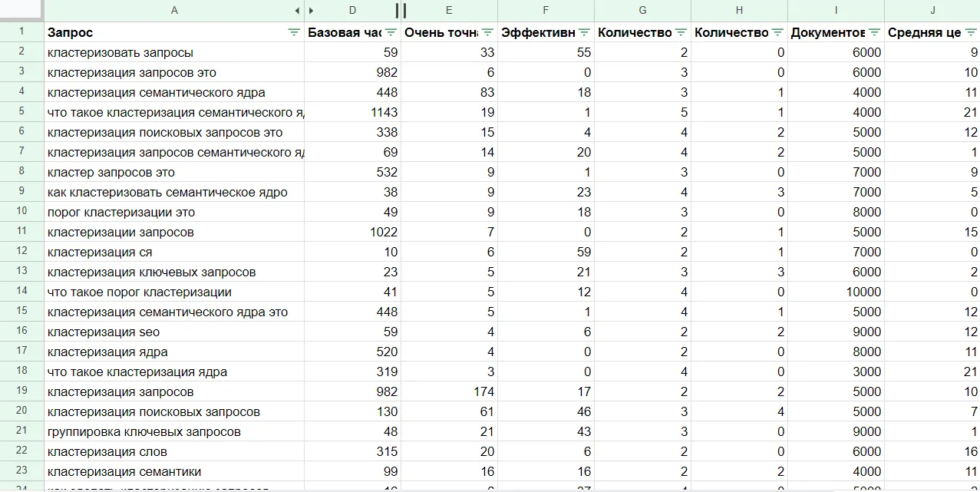The image size is (980, 492).
Task: Open the filter on Базовая частота column
Action: (x=391, y=32)
